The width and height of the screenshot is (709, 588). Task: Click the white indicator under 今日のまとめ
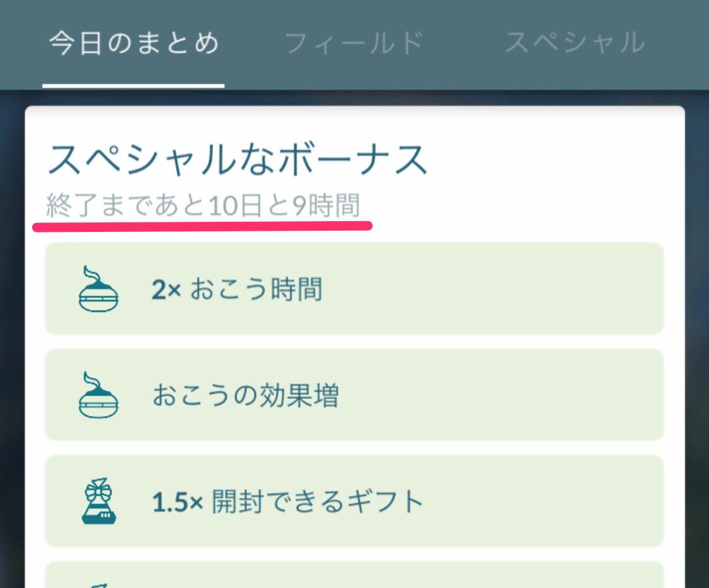pos(134,86)
